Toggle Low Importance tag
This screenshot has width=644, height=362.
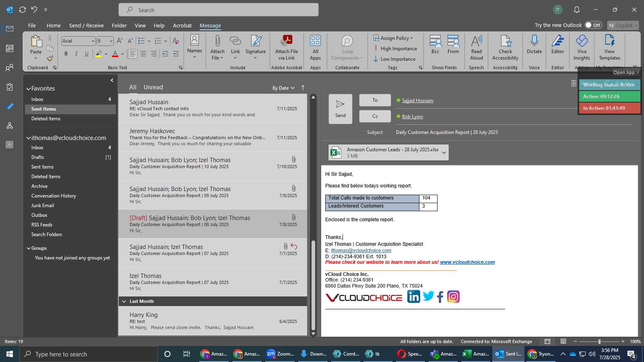[x=394, y=59]
